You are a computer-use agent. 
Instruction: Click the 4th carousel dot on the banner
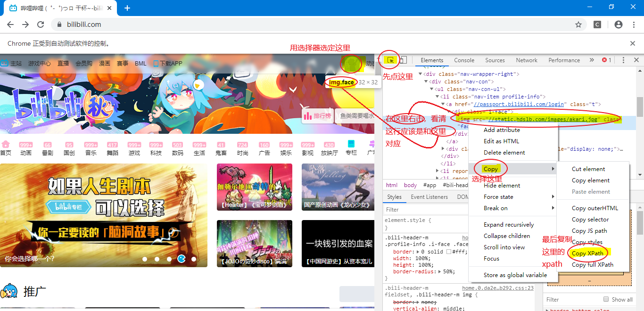point(181,259)
